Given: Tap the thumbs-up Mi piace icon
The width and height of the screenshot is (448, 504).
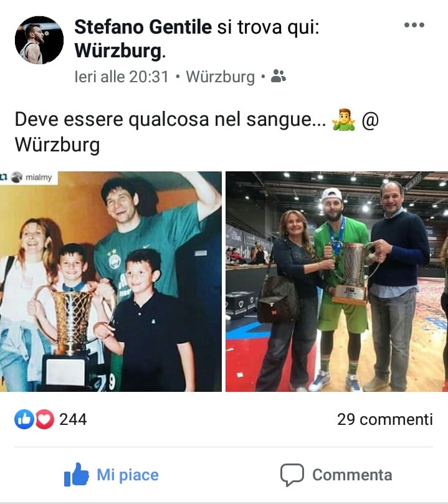Looking at the screenshot, I should pos(76,475).
